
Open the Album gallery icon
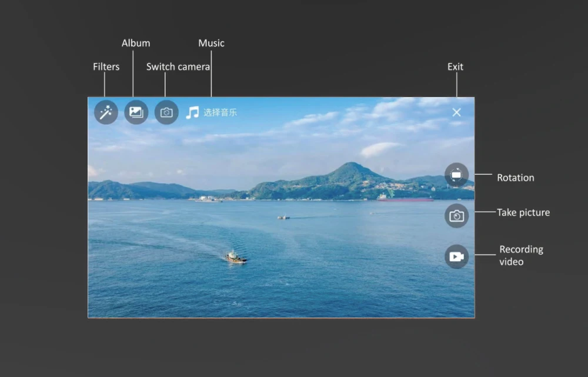136,112
